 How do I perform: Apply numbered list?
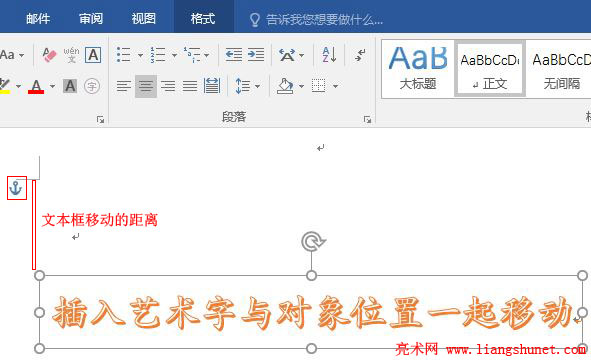[158, 55]
